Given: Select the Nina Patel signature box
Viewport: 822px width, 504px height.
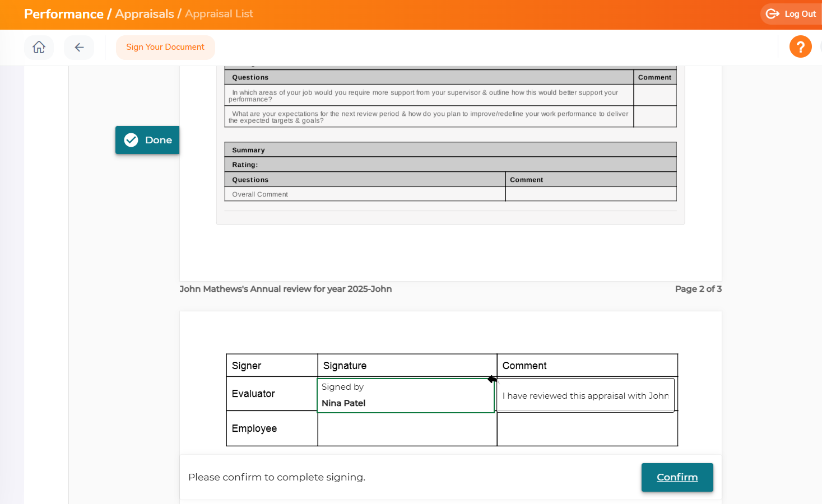Looking at the screenshot, I should tap(406, 395).
